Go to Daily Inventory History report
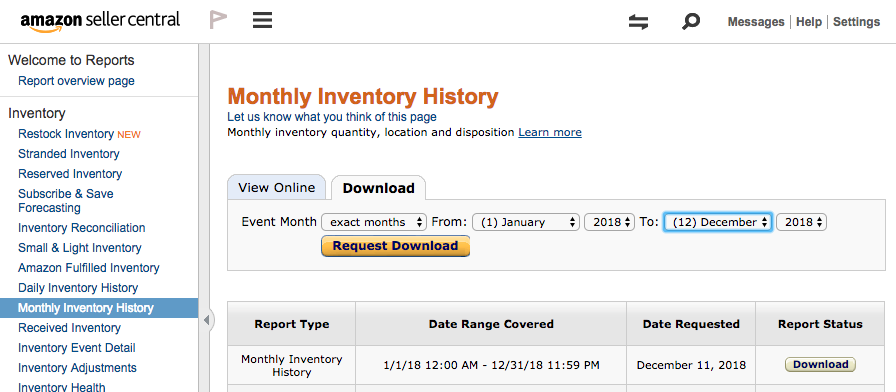This screenshot has height=392, width=896. click(78, 288)
